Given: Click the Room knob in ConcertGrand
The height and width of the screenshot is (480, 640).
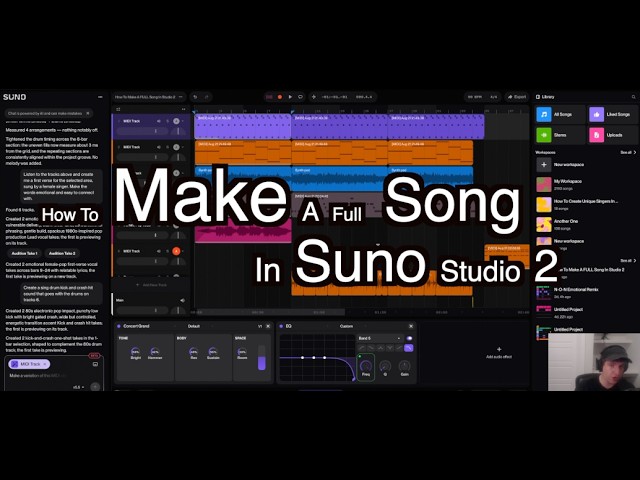Looking at the screenshot, I should point(242,351).
